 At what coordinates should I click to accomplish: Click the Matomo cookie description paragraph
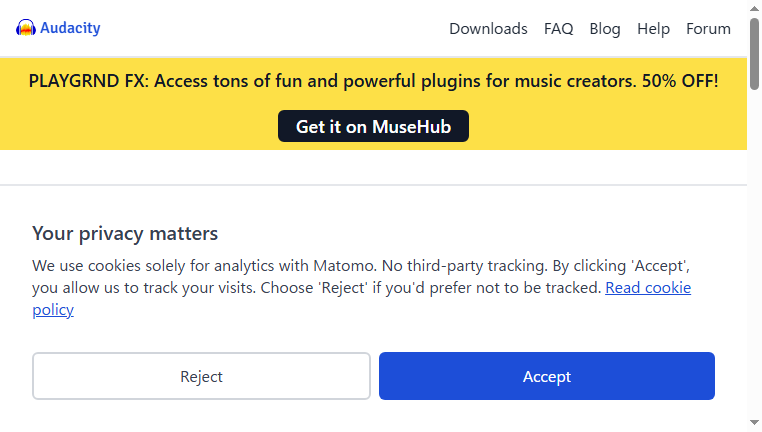tap(362, 288)
